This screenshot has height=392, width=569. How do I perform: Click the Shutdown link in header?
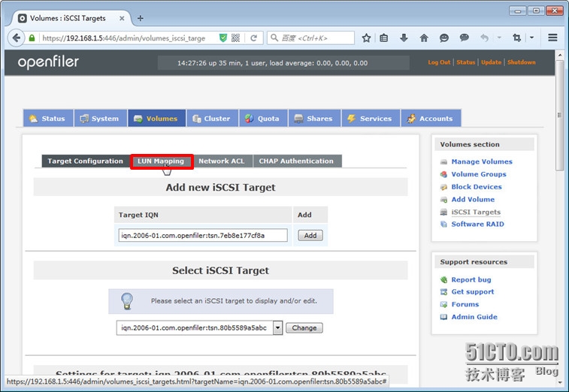(521, 62)
